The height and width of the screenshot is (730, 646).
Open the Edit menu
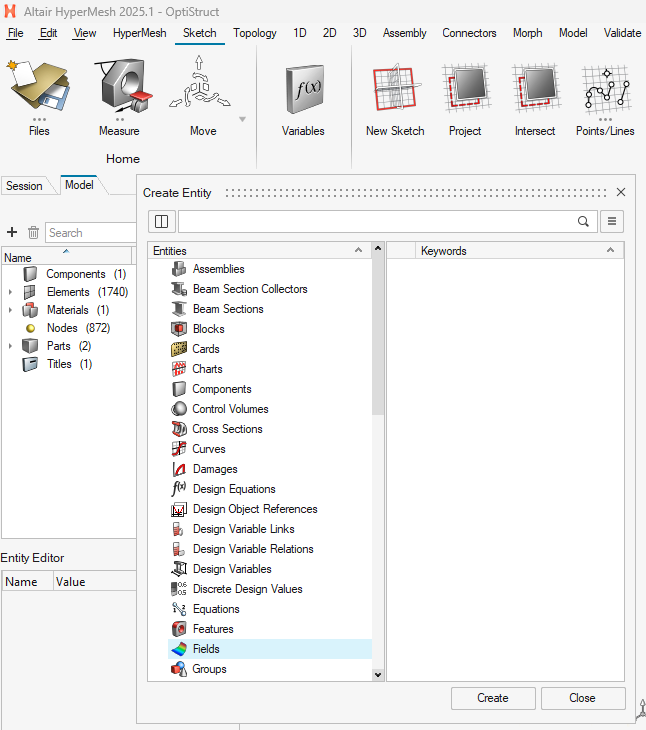point(48,33)
